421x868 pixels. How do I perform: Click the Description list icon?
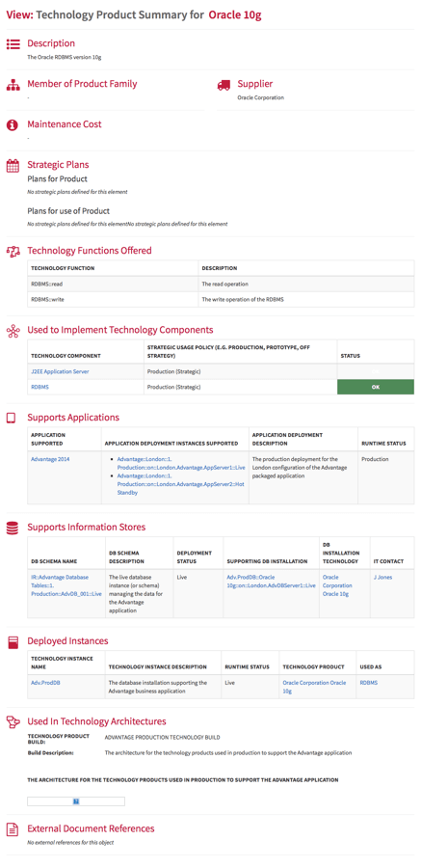(13, 43)
